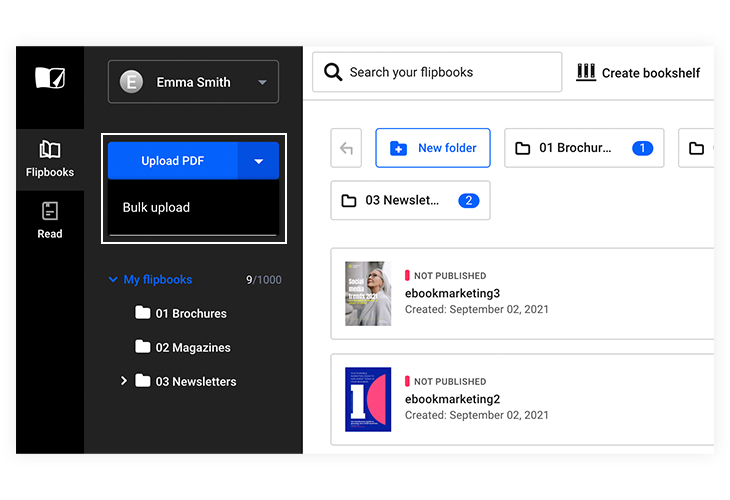Click NOT PUBLISHED status on ebookmarketing3
This screenshot has width=730, height=500.
pos(446,276)
